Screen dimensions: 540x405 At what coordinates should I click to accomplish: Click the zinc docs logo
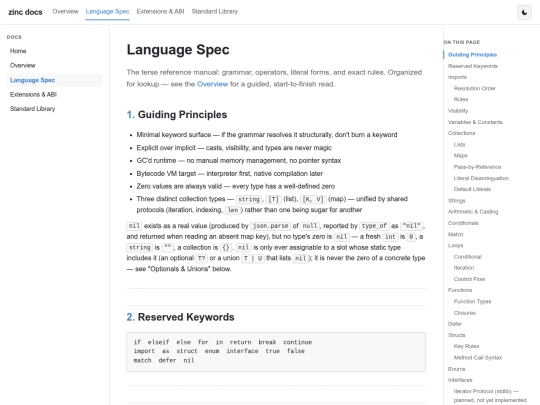click(25, 12)
